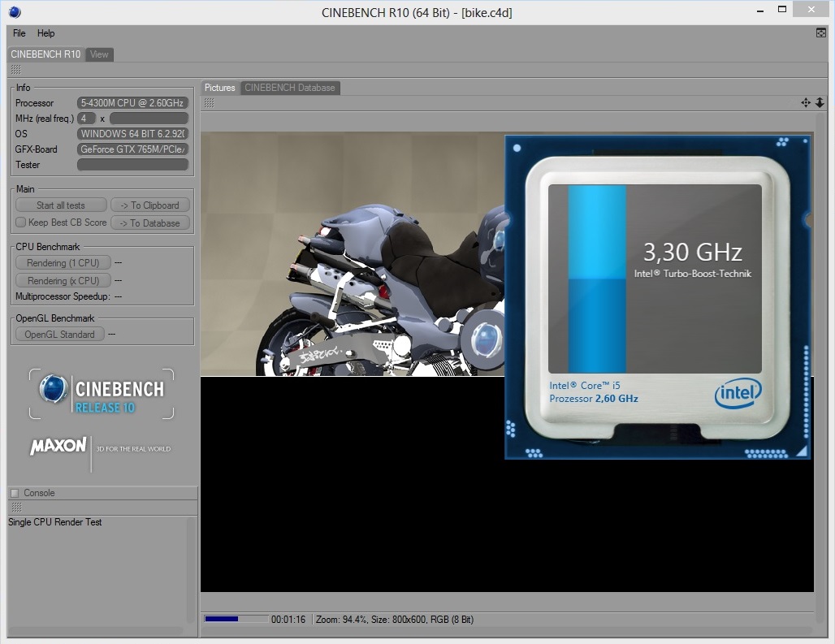Viewport: 835px width, 644px height.
Task: Open the File menu
Action: tap(19, 33)
